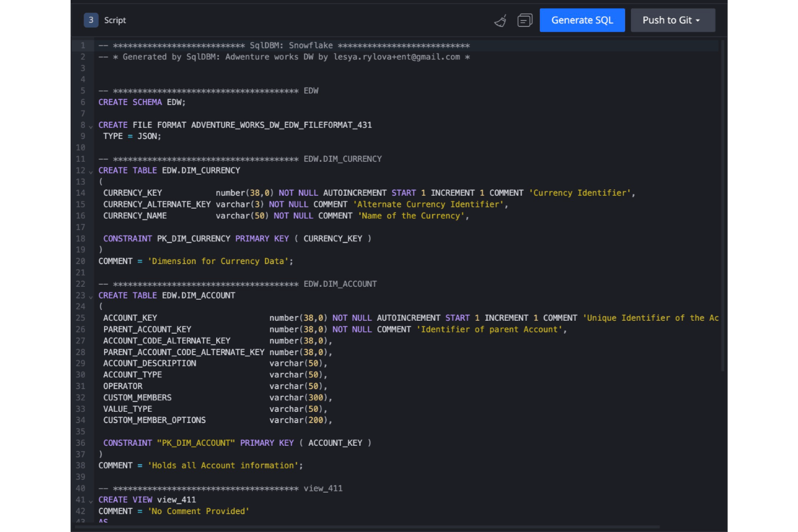The height and width of the screenshot is (532, 798).
Task: Click 'Alternate Currency Identifier' comment string
Action: coord(428,204)
